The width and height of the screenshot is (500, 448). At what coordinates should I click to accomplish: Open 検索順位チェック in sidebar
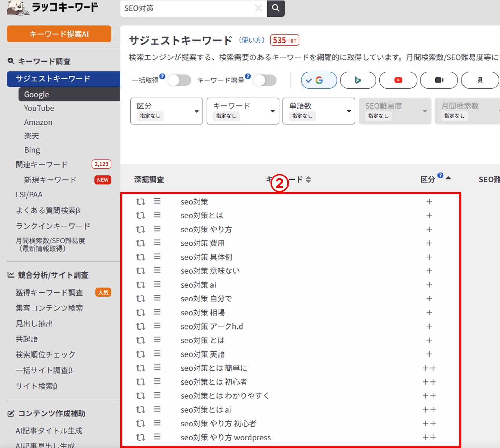(45, 354)
